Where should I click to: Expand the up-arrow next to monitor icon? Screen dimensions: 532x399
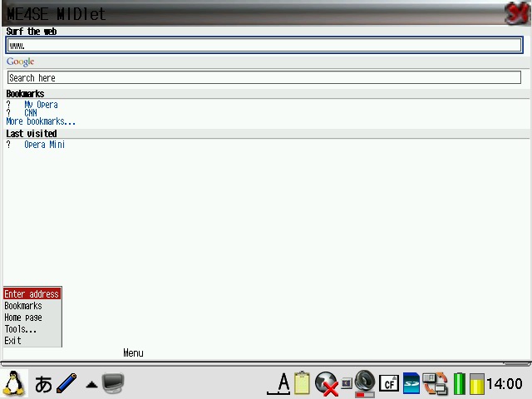point(91,385)
